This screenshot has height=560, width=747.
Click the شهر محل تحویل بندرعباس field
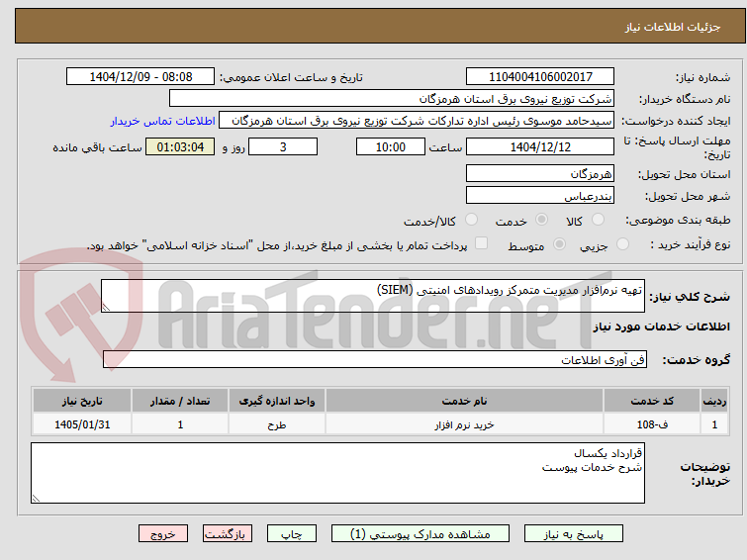540,195
